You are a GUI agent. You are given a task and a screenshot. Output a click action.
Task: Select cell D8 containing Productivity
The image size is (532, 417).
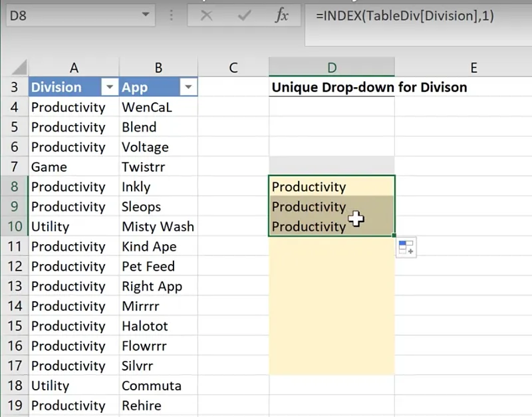coord(331,187)
